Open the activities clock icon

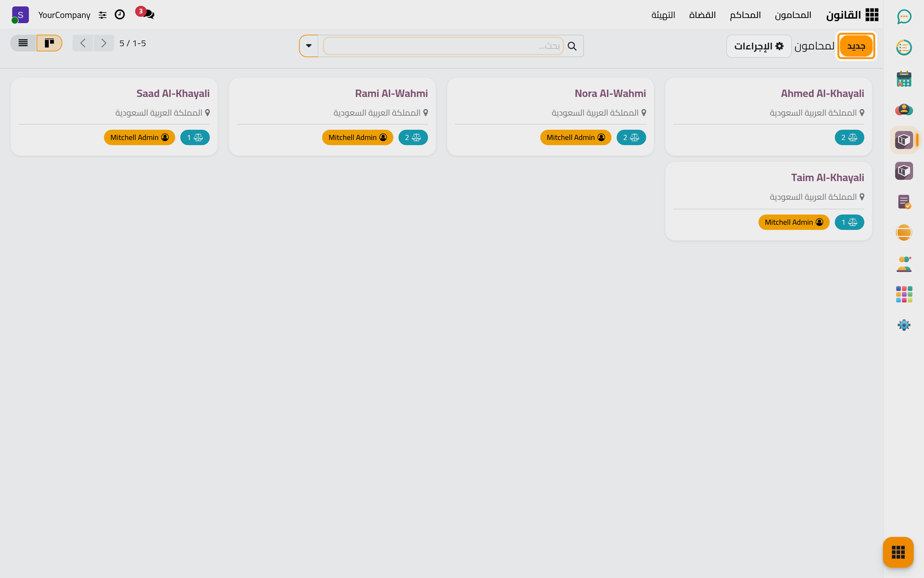pyautogui.click(x=120, y=15)
